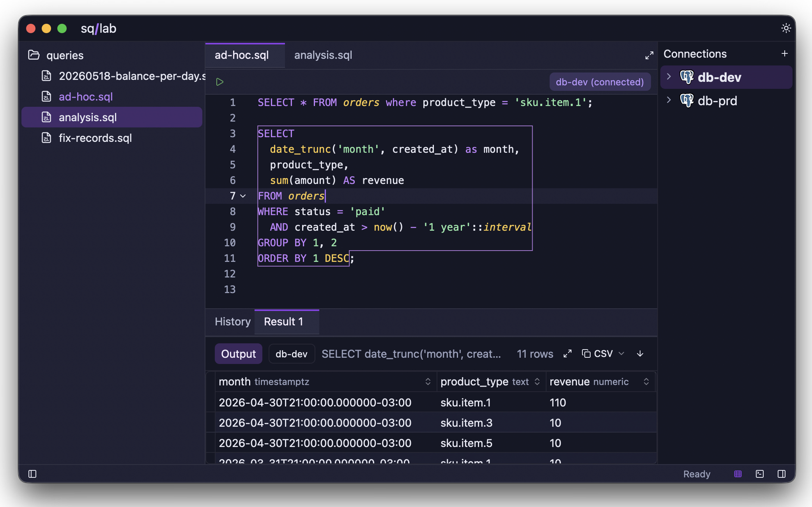Viewport: 812px width, 507px height.
Task: Place cursor on editor line 1 SELECT statement
Action: pyautogui.click(x=425, y=102)
